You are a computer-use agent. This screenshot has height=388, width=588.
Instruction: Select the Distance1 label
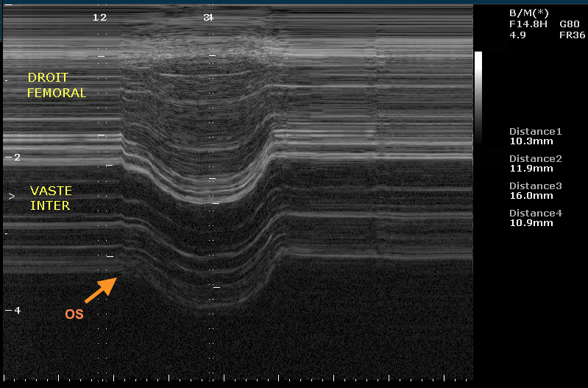point(535,131)
